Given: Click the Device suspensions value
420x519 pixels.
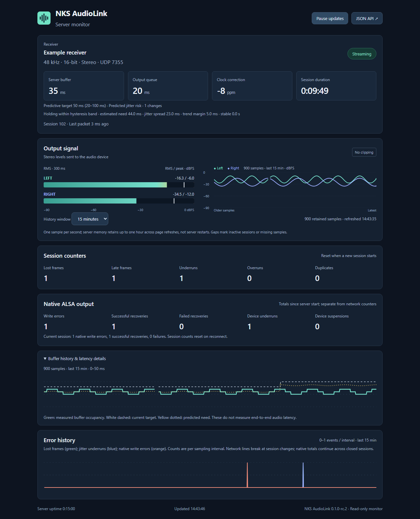Looking at the screenshot, I should pyautogui.click(x=317, y=327).
